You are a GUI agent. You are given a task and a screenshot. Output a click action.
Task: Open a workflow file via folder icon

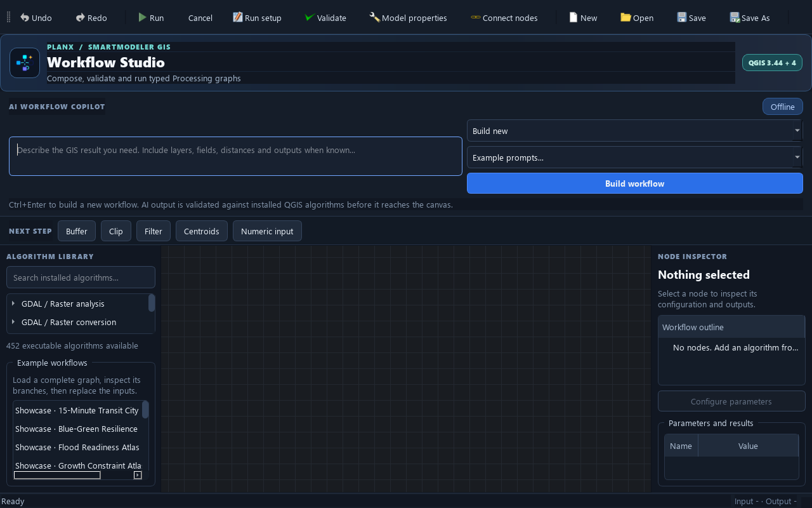point(625,18)
